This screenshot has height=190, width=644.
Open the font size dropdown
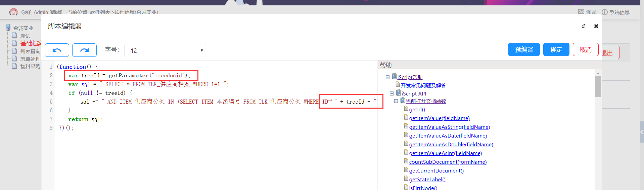pyautogui.click(x=165, y=50)
